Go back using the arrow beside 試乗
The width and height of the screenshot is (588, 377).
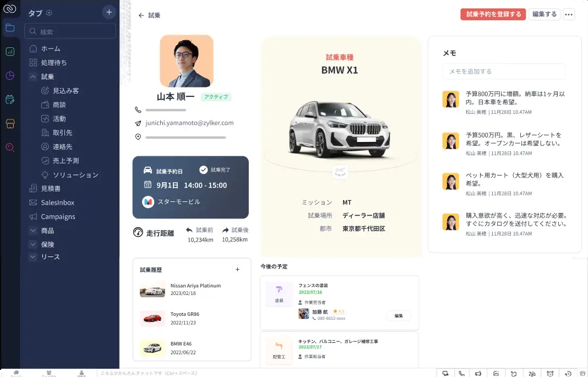coord(141,15)
